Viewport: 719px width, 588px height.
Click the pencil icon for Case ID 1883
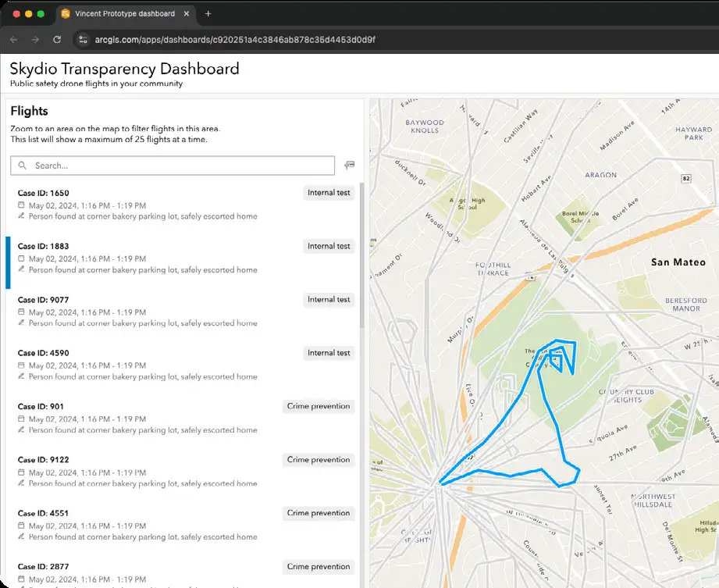tap(21, 269)
